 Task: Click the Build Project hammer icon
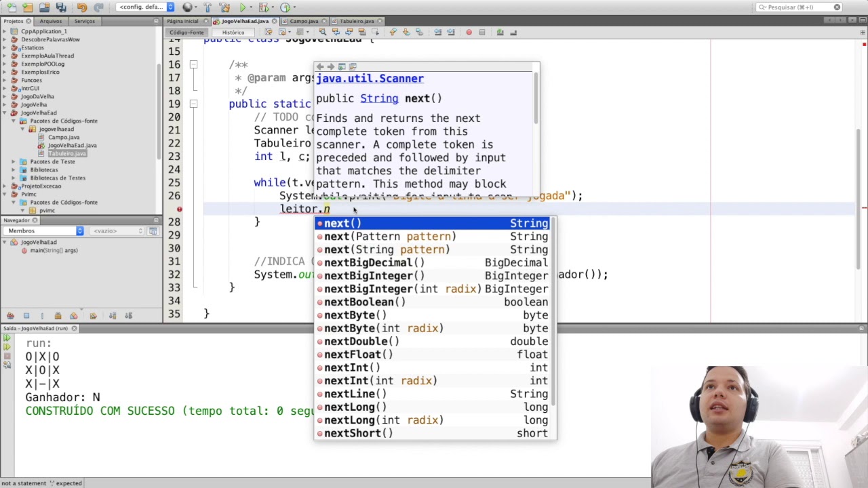[x=208, y=7]
